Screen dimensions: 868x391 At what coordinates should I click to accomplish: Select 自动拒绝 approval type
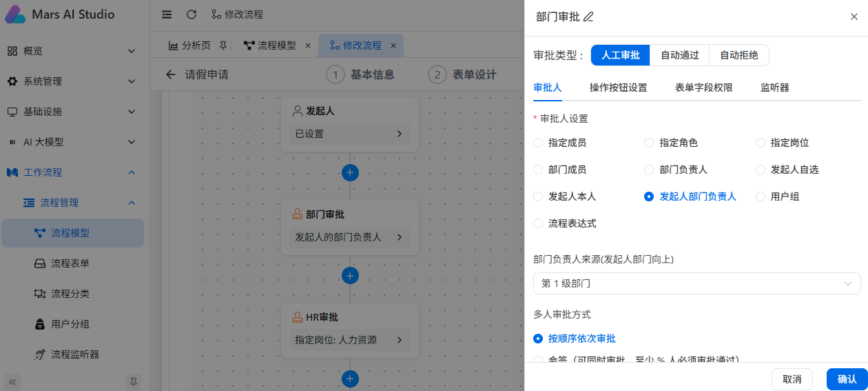click(739, 55)
